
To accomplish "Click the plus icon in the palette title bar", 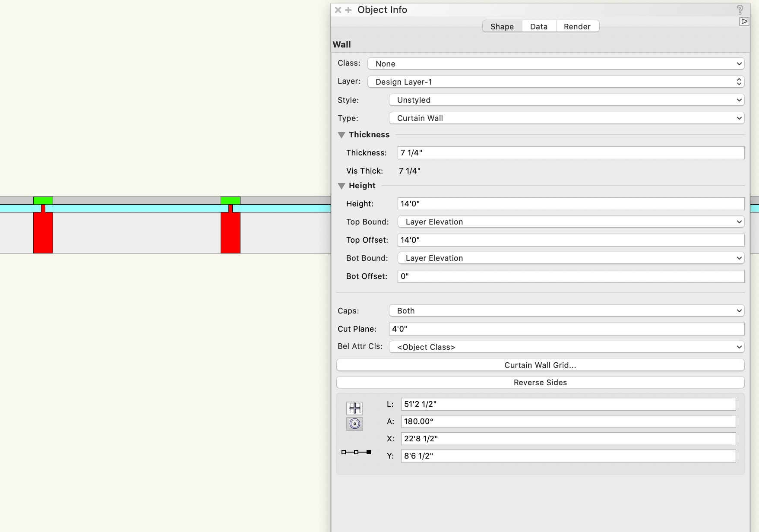I will tap(348, 9).
